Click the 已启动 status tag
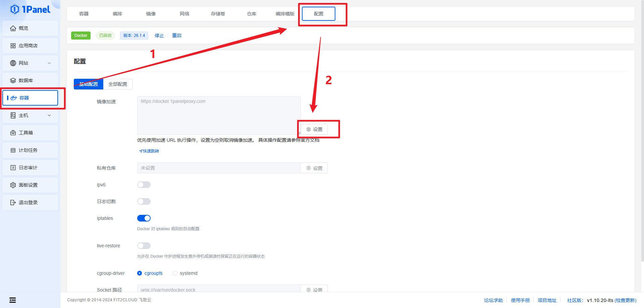Viewport: 644px width, 308px height. click(105, 36)
